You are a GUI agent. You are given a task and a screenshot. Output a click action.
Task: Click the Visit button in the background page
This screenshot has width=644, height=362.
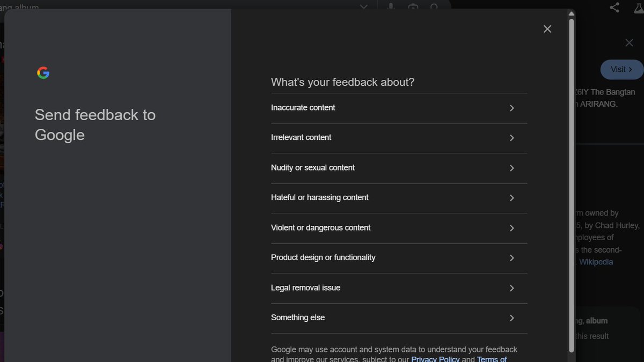[x=621, y=70]
